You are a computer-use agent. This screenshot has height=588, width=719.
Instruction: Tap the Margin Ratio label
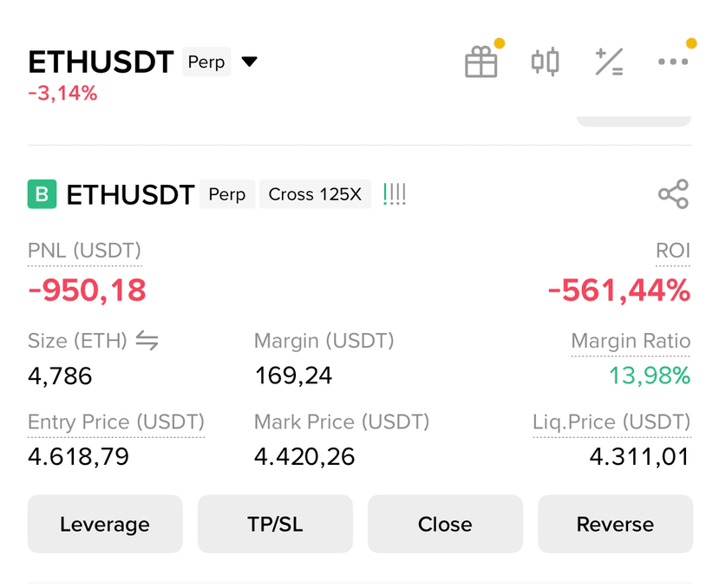point(631,341)
